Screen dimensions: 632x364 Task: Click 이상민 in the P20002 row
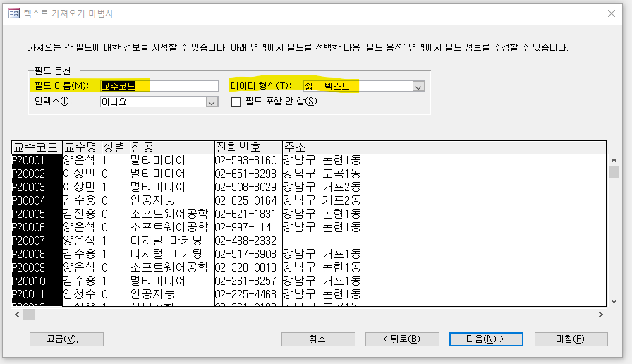tap(80, 174)
